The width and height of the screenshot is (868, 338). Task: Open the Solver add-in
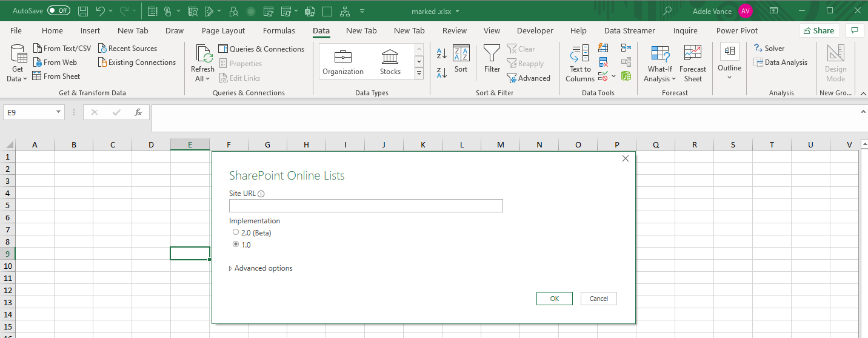pos(769,49)
